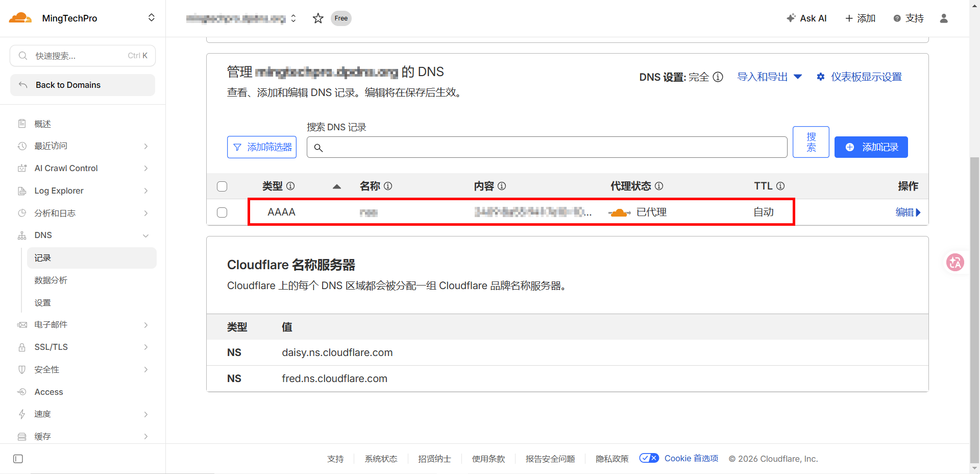Open 系统状态 footer link

tap(381, 459)
